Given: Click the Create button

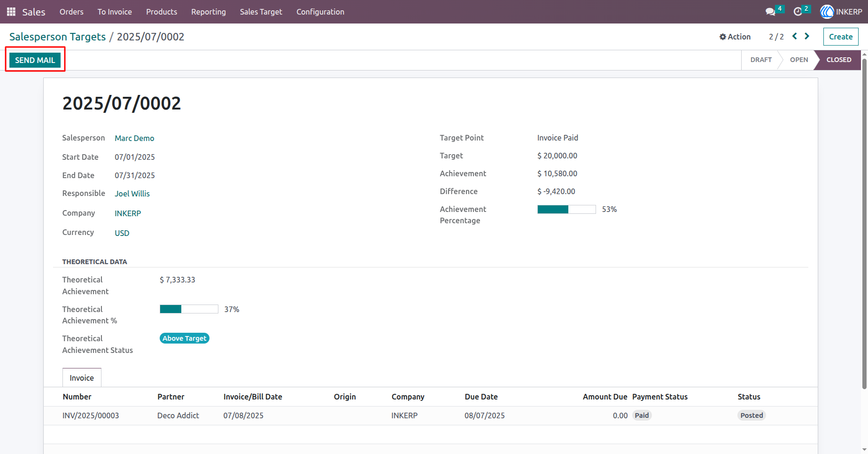Looking at the screenshot, I should [841, 37].
